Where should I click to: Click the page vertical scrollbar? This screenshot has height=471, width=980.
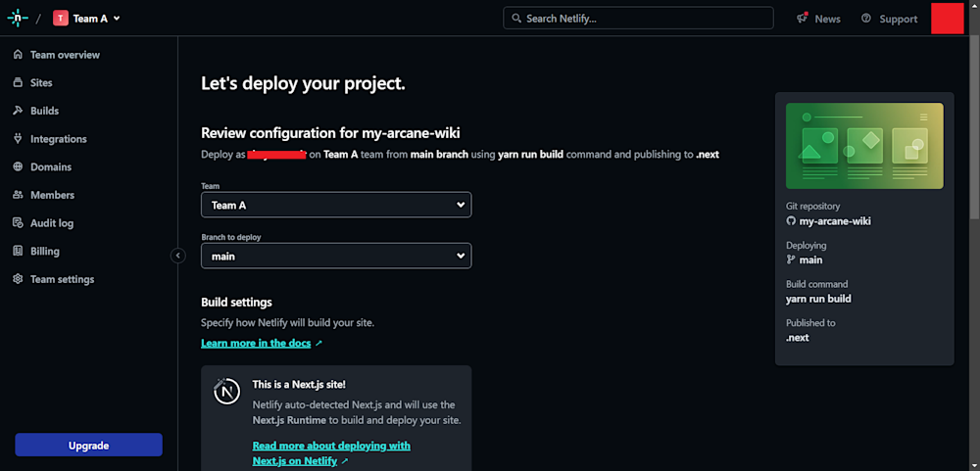[974, 128]
